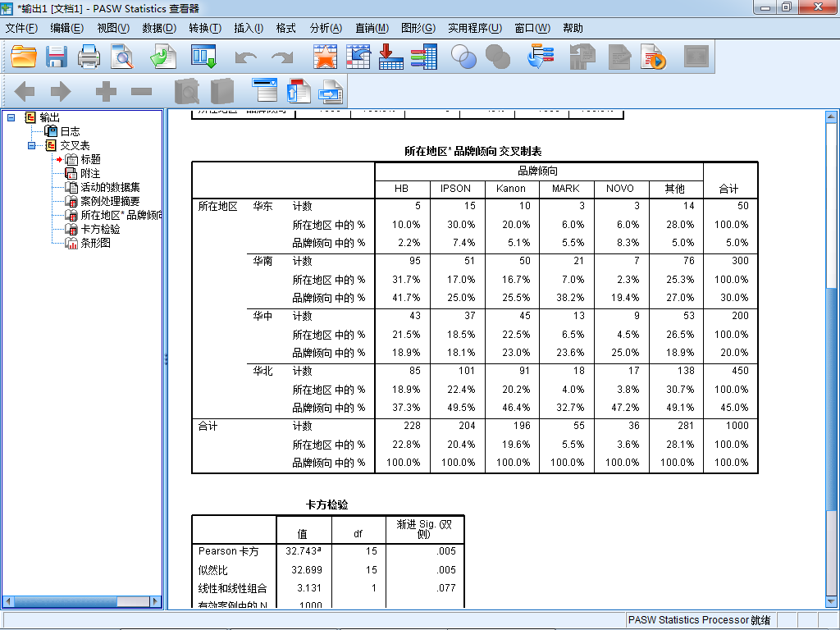Print the output document
Screen dimensions: 840x630
[89, 57]
